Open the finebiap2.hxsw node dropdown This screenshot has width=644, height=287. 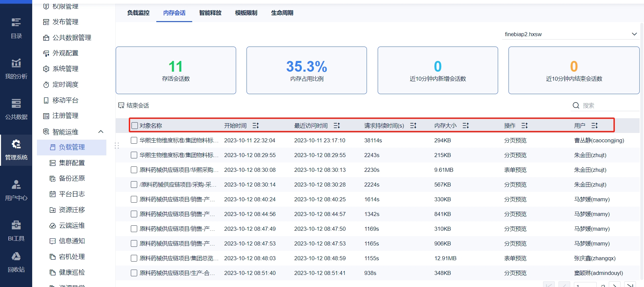point(571,34)
